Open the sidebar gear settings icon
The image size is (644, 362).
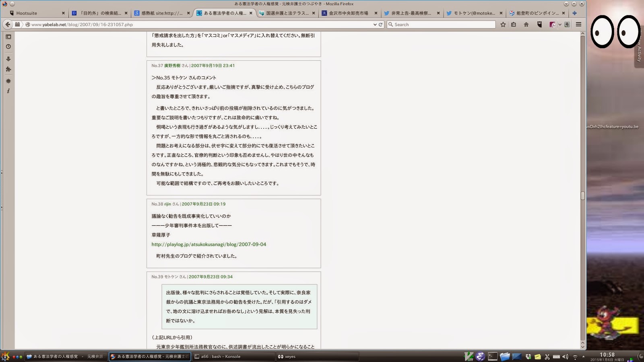point(8,81)
